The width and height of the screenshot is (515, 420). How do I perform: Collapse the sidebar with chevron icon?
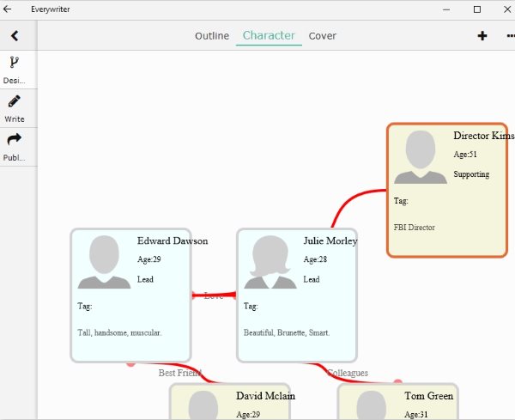(x=15, y=36)
